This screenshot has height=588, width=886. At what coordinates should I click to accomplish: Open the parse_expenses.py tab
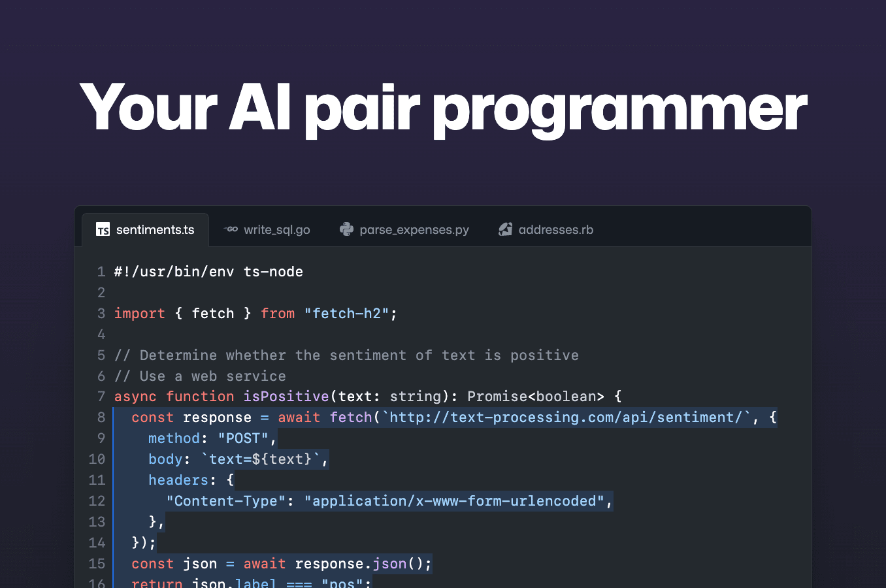coord(414,229)
